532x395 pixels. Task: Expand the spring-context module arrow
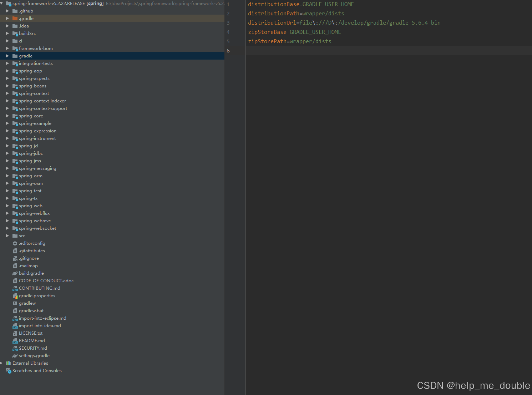tap(7, 93)
